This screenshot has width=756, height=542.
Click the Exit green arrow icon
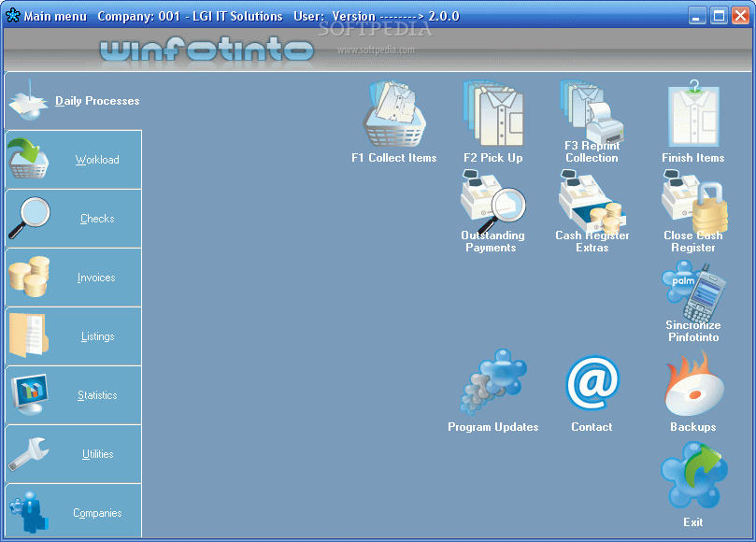(693, 476)
